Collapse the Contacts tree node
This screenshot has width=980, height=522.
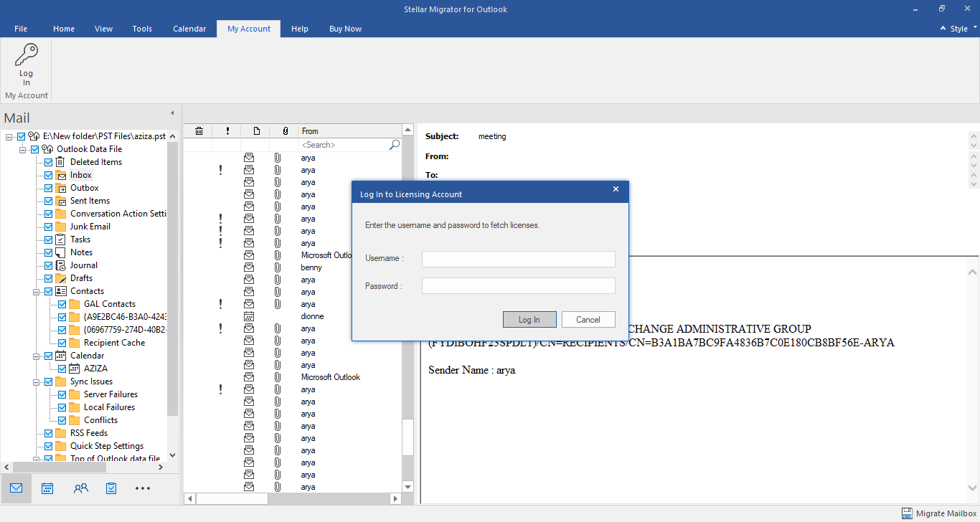(37, 291)
